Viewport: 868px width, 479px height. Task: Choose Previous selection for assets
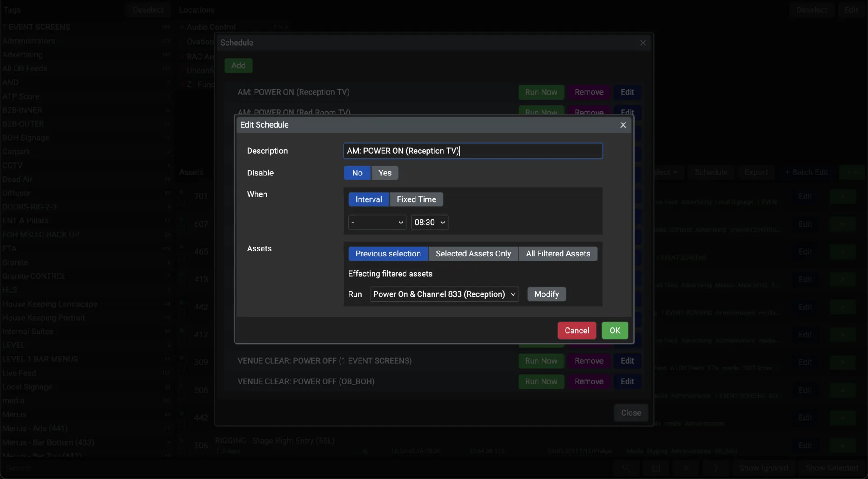[x=388, y=254]
